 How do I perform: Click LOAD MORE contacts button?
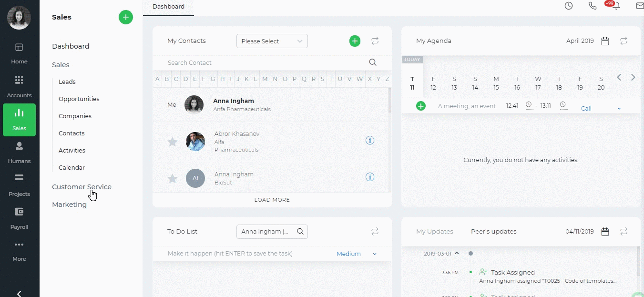click(x=272, y=200)
